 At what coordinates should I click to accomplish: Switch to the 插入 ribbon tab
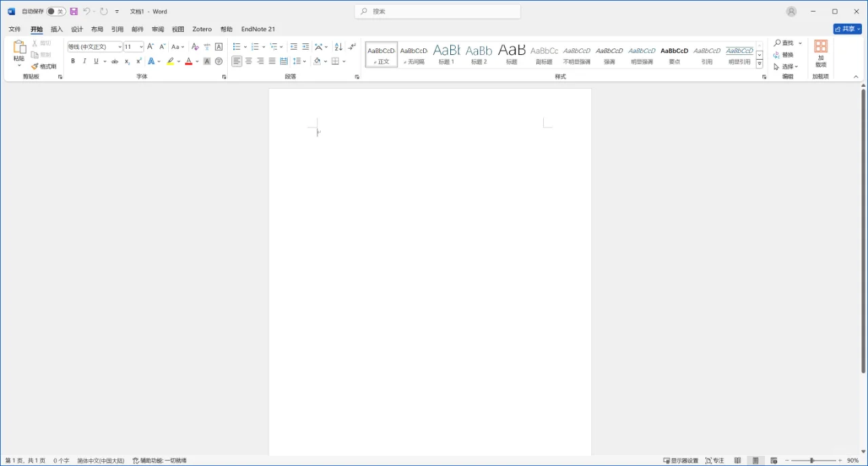[56, 29]
